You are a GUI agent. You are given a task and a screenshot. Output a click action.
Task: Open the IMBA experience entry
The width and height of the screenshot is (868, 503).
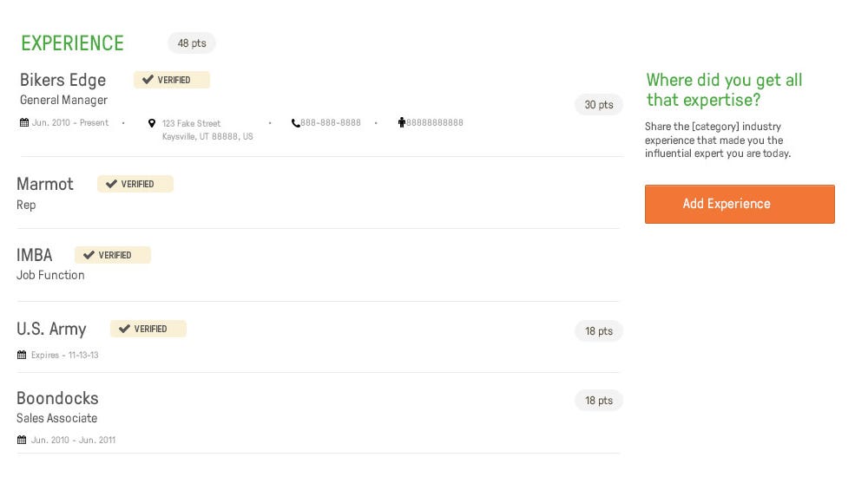tap(35, 255)
